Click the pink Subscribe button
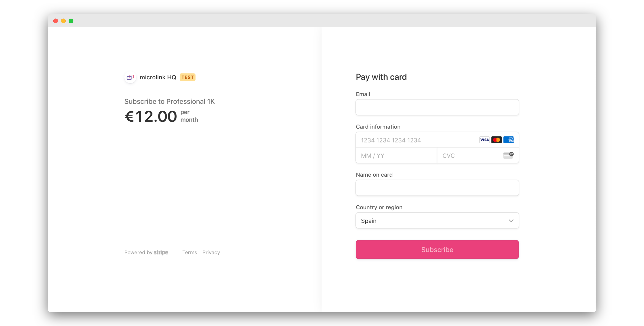Screen dimensions: 644x326 click(437, 249)
